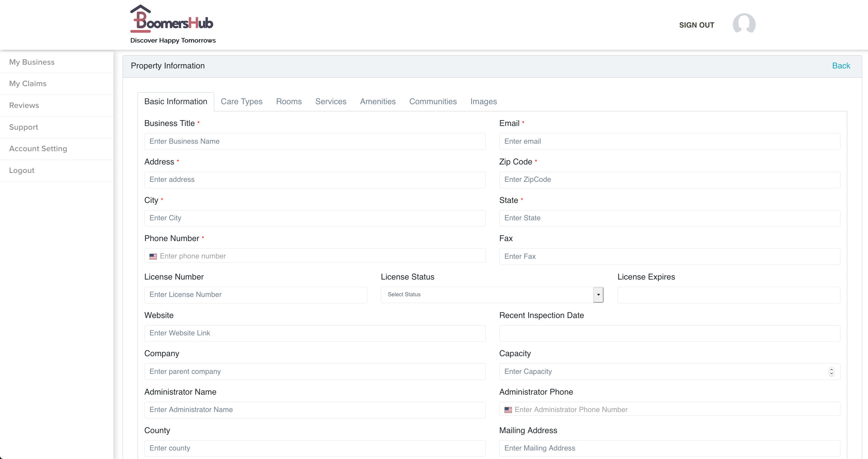Click the parent Company input field
This screenshot has height=459, width=868.
[x=315, y=371]
